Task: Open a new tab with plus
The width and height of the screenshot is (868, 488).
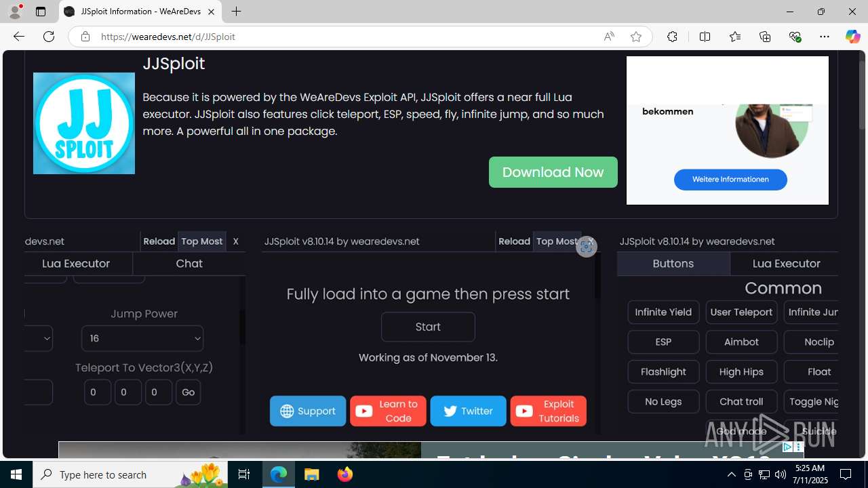Action: pos(236,12)
